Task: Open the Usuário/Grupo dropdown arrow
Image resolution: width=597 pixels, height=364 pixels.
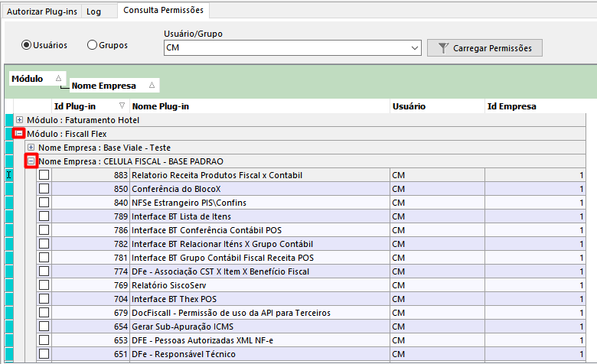Action: point(415,48)
